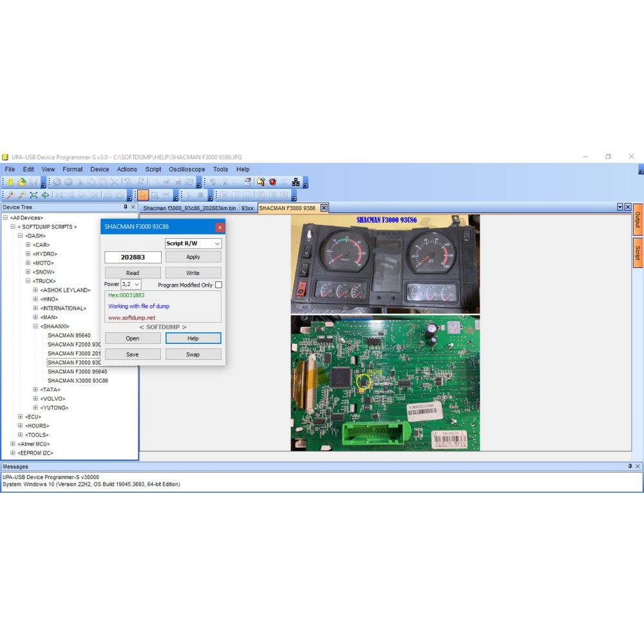644x644 pixels.
Task: Click the red bug debug icon
Action: (272, 182)
